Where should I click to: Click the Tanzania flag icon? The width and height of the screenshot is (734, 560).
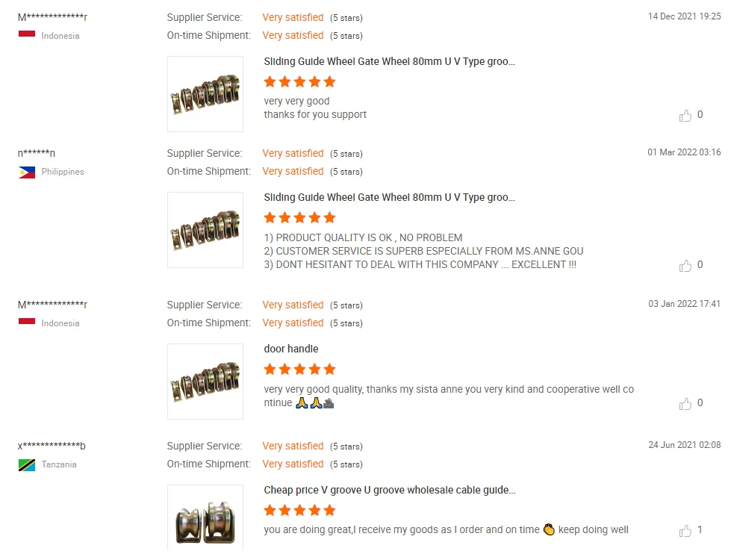[27, 465]
